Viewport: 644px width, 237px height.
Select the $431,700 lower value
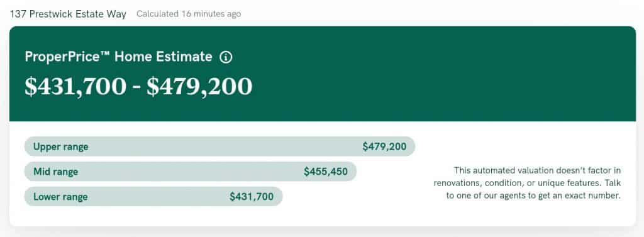pos(252,197)
